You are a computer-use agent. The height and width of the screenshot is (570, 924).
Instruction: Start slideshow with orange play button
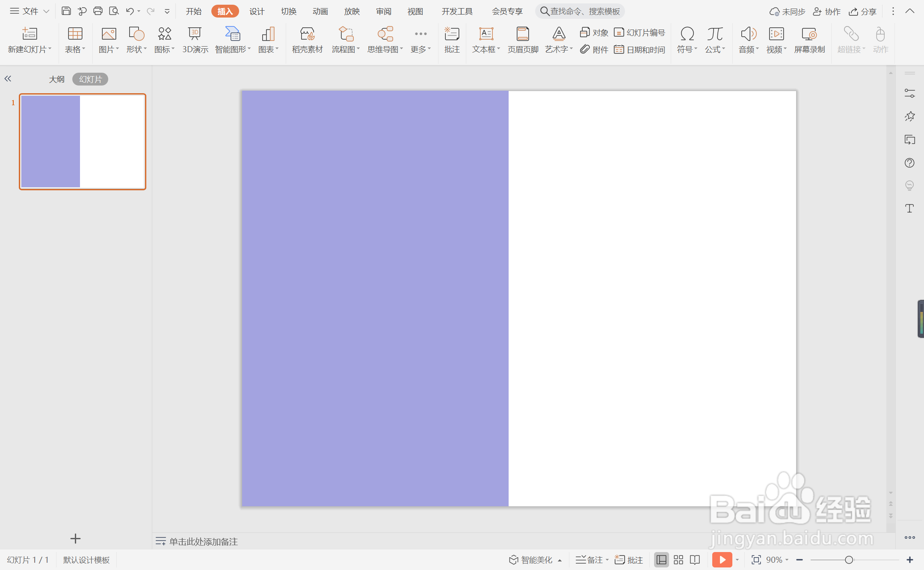(722, 560)
